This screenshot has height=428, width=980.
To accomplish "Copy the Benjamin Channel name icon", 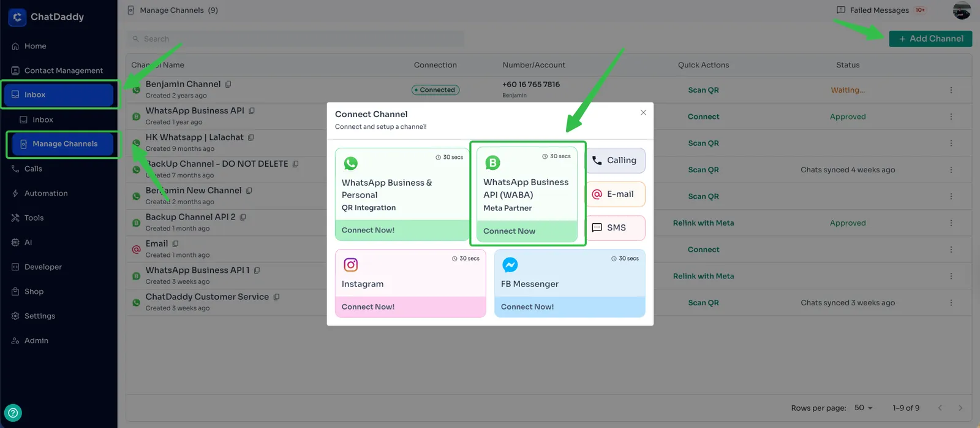I will click(228, 84).
